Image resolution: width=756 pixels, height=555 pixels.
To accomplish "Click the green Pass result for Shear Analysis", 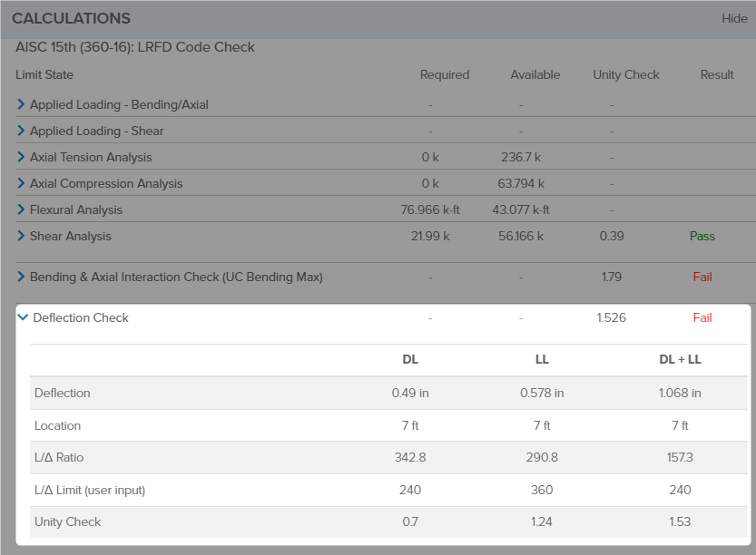I will pos(702,236).
